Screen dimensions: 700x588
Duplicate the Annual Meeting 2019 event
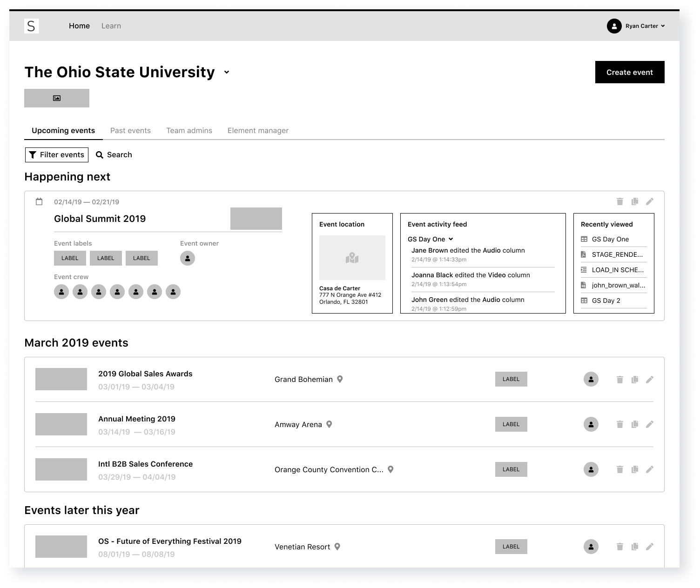(635, 424)
